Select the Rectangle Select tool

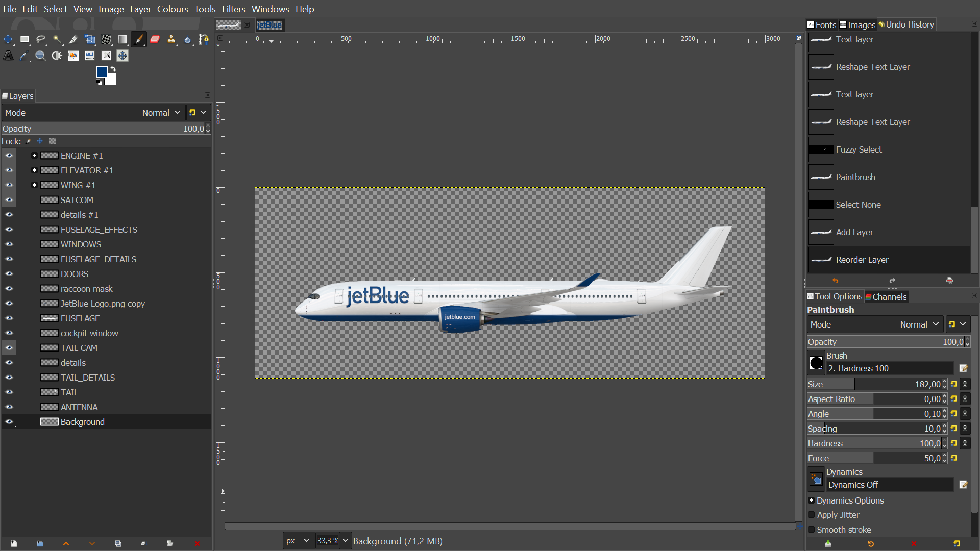point(24,39)
